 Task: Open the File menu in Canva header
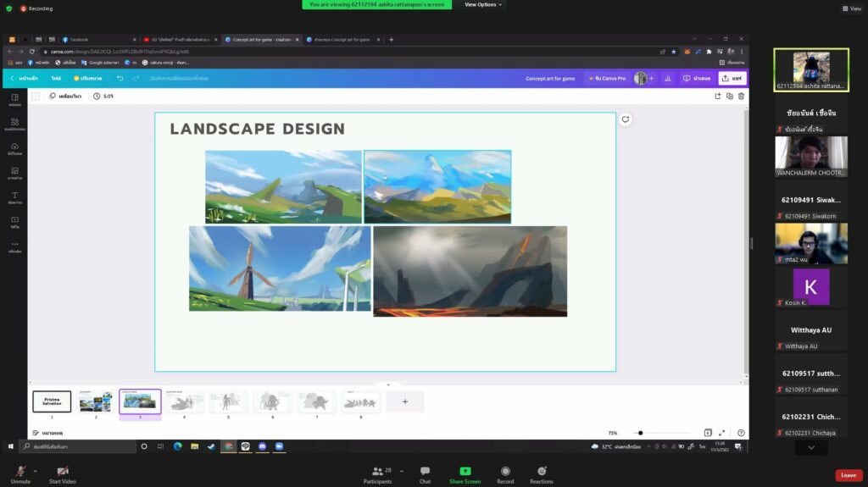(x=56, y=78)
